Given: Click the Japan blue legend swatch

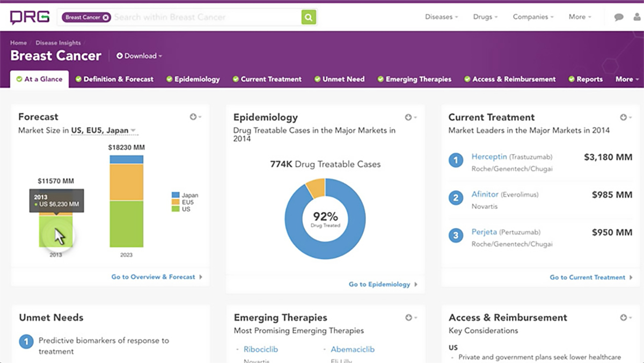Looking at the screenshot, I should coord(175,195).
